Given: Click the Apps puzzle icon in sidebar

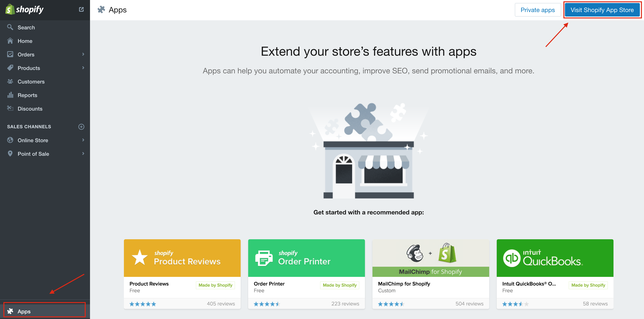Looking at the screenshot, I should (10, 311).
